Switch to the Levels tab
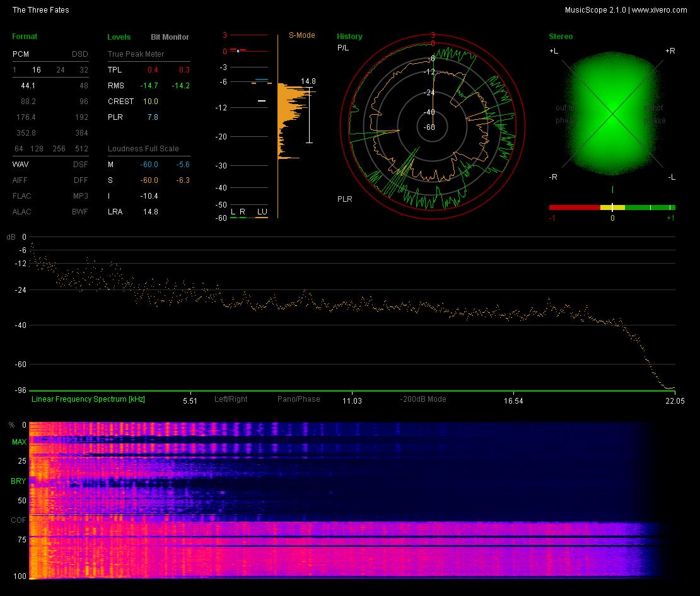This screenshot has width=700, height=596. point(119,37)
